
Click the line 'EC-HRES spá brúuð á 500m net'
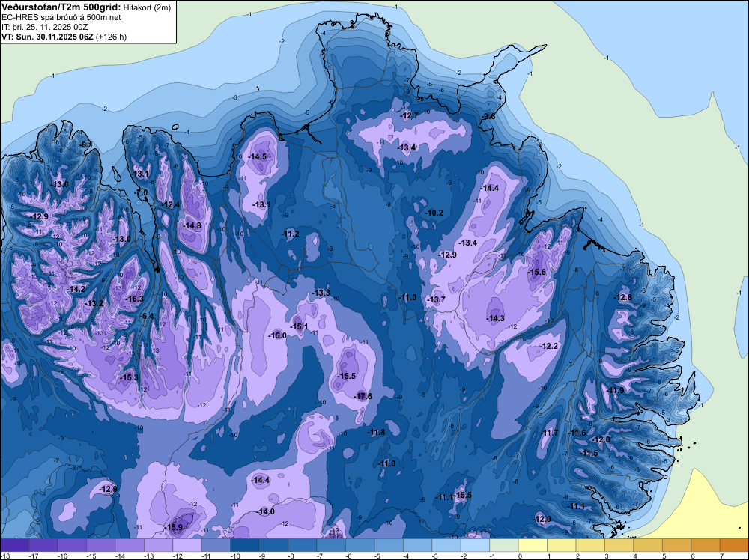tap(61, 18)
